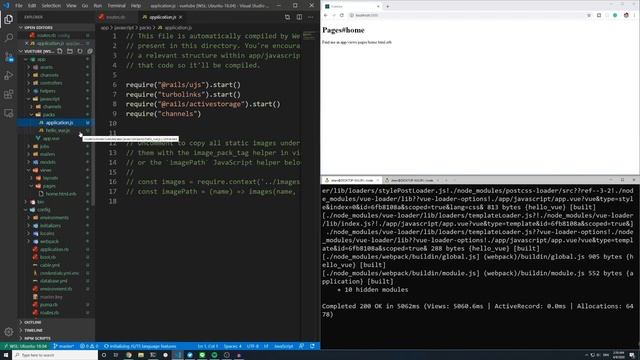Click the Windows Start button
This screenshot has height=360, width=640.
(6, 355)
